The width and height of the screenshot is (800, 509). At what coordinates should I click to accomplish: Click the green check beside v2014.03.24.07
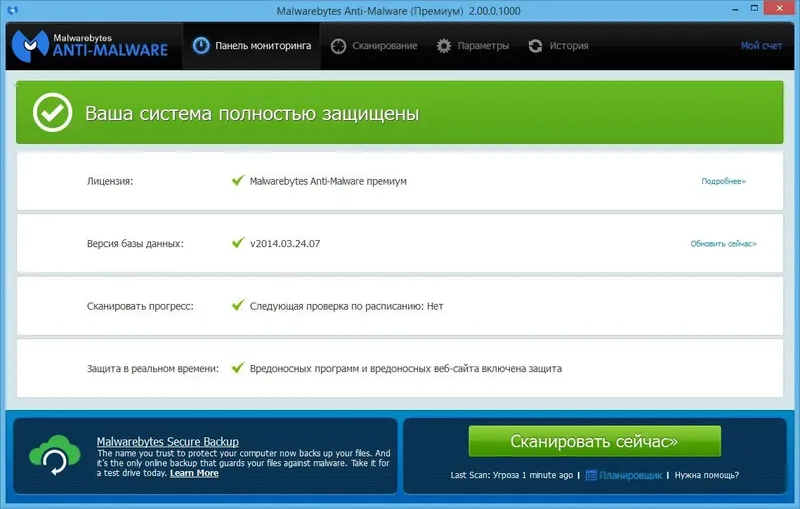pos(238,243)
